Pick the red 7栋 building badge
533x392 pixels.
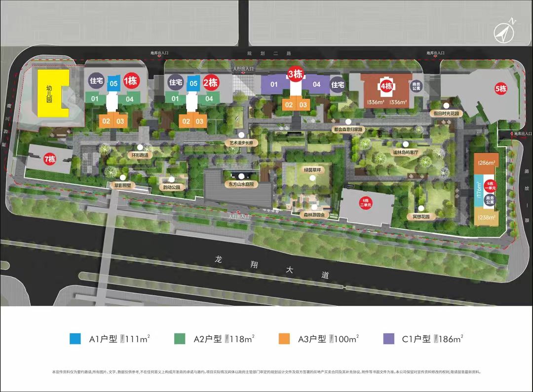click(x=49, y=159)
